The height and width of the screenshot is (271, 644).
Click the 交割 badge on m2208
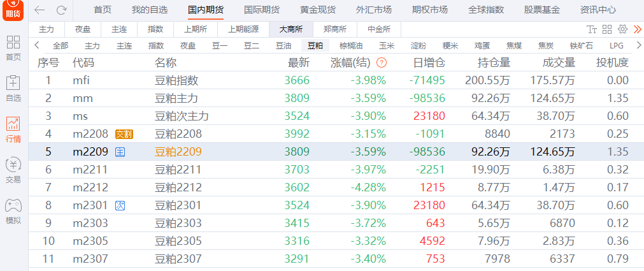[x=124, y=134]
